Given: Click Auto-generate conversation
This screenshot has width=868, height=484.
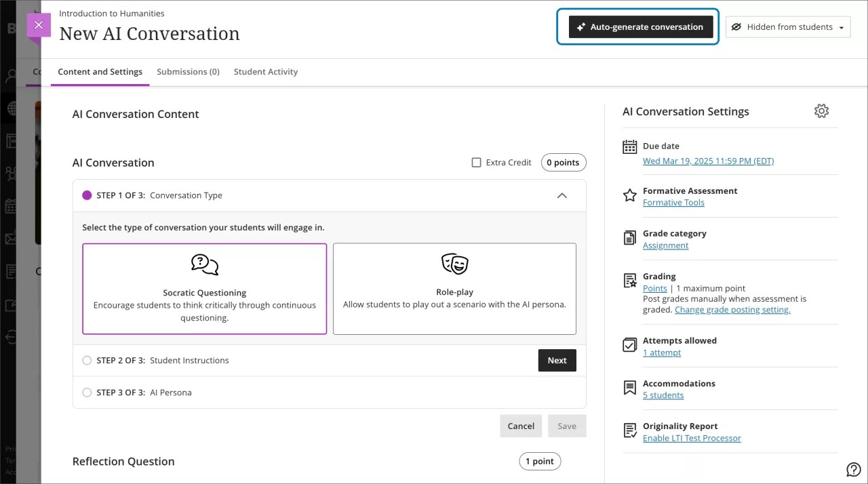Looking at the screenshot, I should tap(638, 26).
